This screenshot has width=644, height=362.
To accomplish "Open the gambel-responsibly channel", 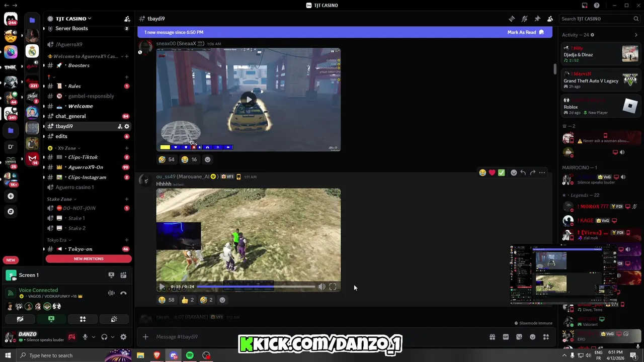I will [88, 96].
